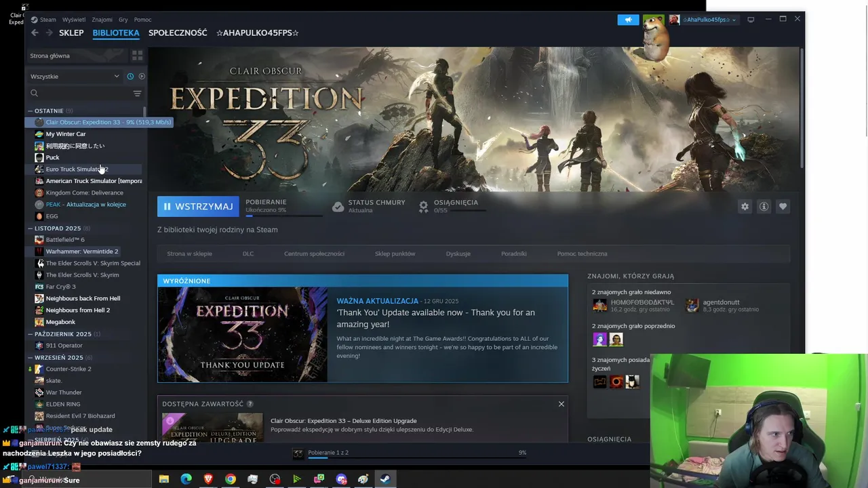Open Strona w sklepie link
The image size is (868, 488).
coord(189,253)
